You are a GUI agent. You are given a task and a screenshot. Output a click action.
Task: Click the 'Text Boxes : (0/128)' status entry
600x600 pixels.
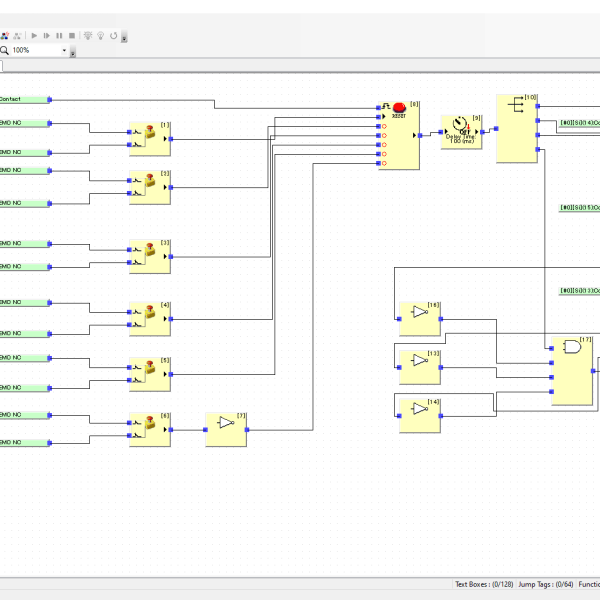[x=484, y=584]
